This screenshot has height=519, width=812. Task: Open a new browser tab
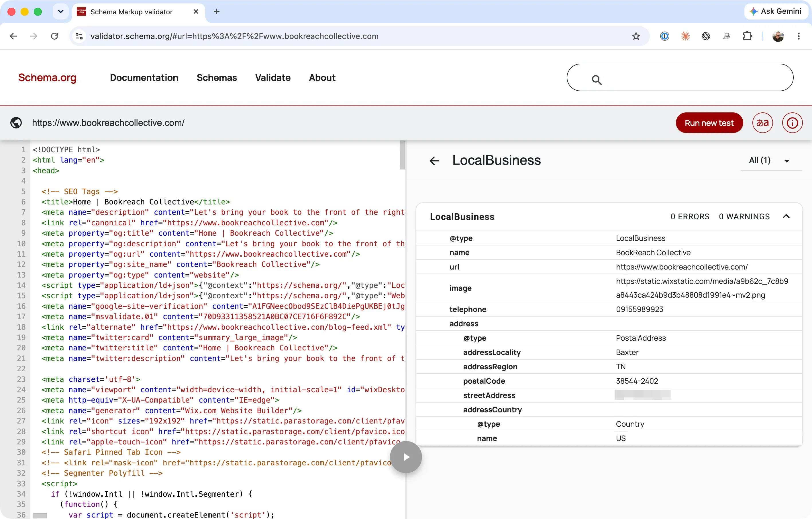point(217,12)
